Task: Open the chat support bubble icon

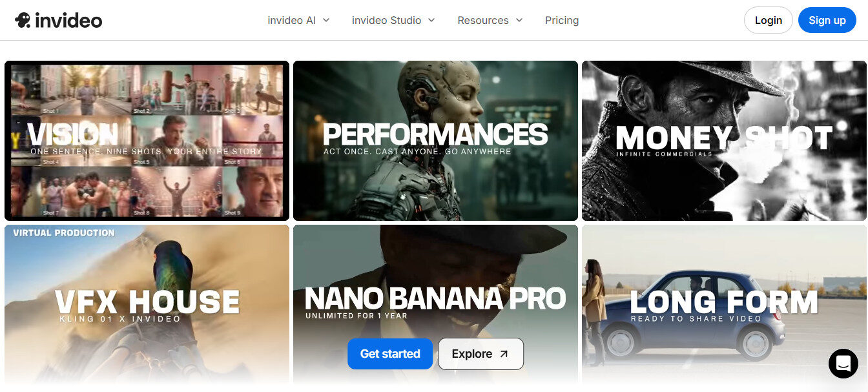Action: tap(843, 364)
